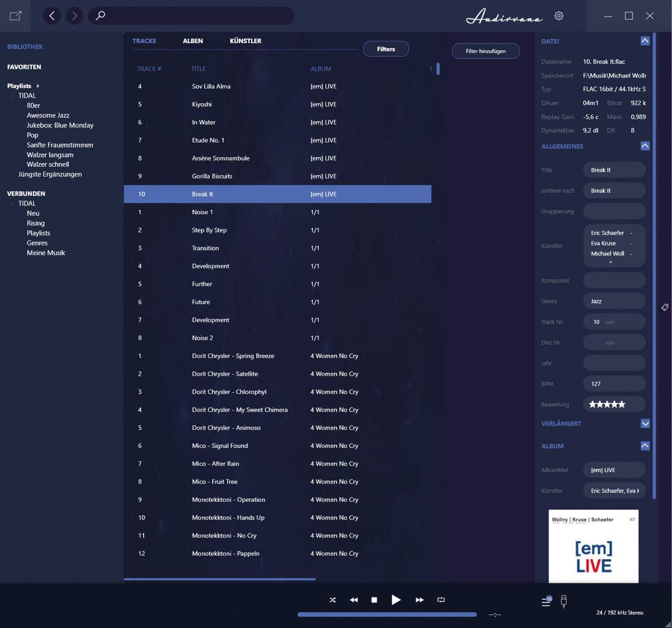
Task: Go forward with the right arrow
Action: pos(74,16)
